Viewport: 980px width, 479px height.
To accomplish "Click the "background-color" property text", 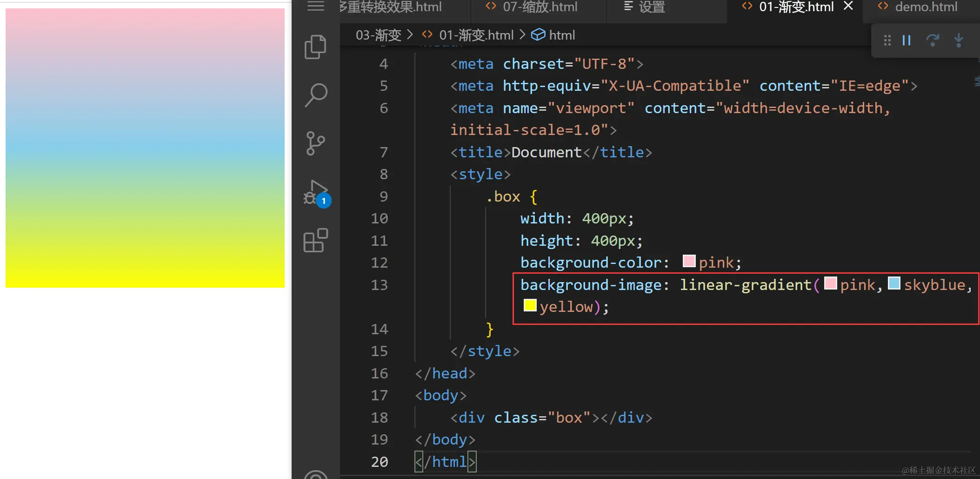I will (591, 263).
